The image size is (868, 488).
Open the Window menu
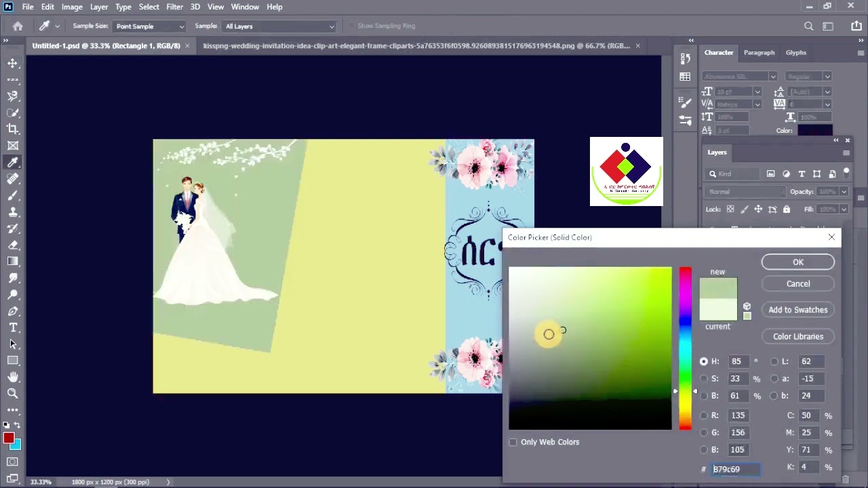(245, 7)
